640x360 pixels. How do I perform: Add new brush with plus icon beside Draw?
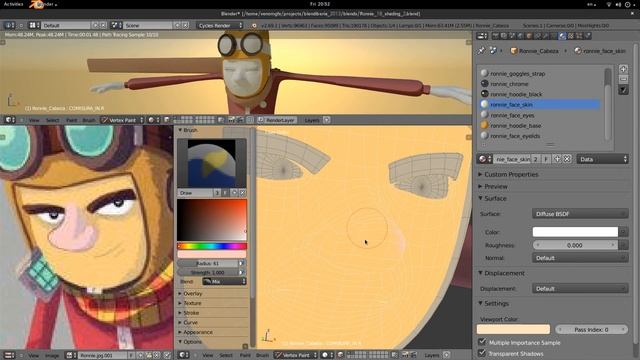point(234,193)
